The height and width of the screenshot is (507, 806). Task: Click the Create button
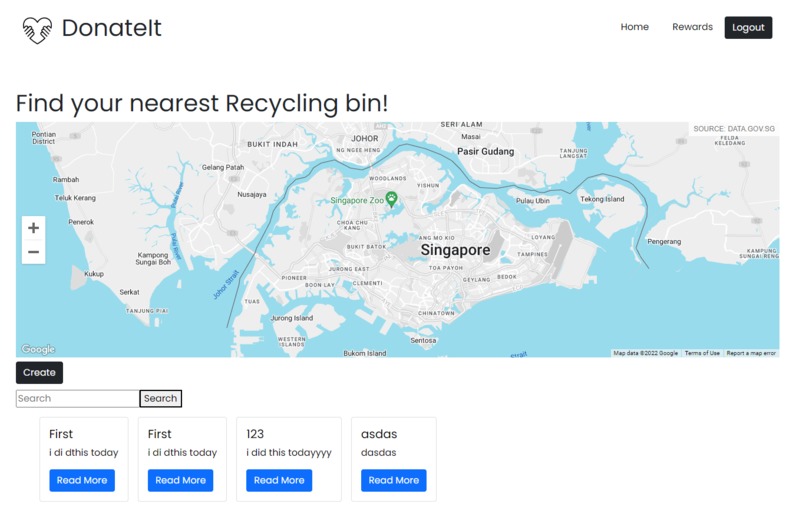pyautogui.click(x=39, y=373)
